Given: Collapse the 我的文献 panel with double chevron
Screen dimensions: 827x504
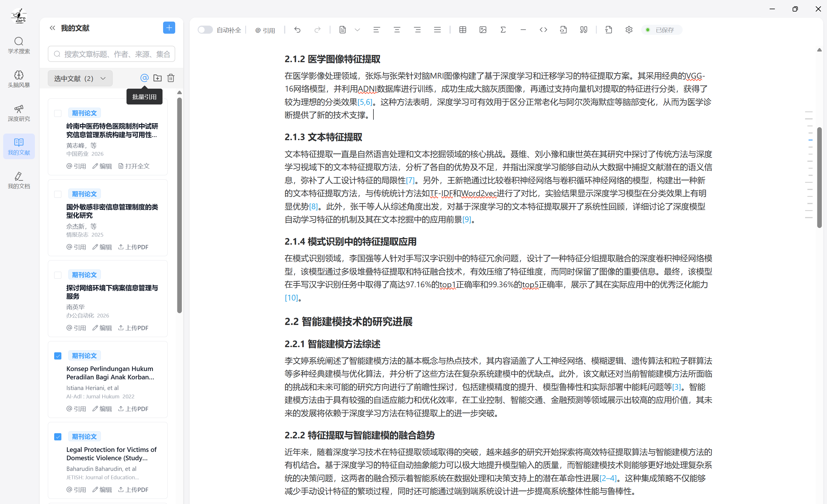Looking at the screenshot, I should point(52,28).
